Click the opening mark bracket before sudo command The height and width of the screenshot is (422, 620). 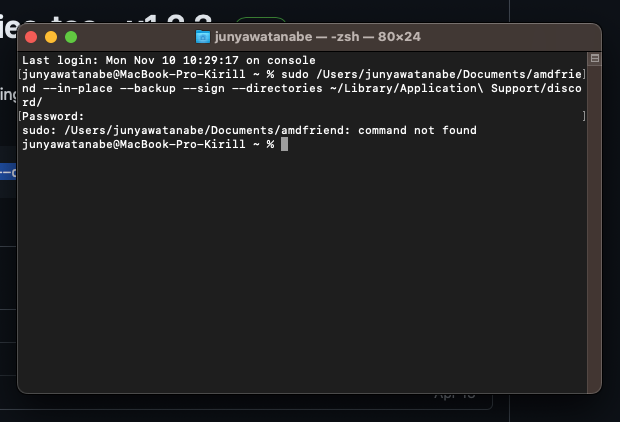tap(19, 74)
